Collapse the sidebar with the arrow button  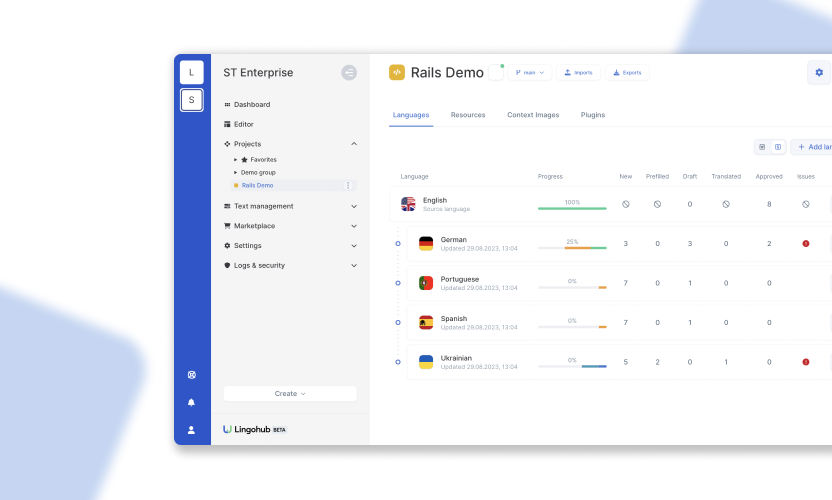[x=349, y=72]
